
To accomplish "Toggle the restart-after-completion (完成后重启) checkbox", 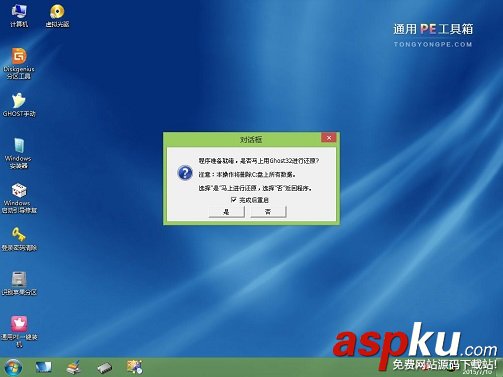I will click(x=233, y=200).
